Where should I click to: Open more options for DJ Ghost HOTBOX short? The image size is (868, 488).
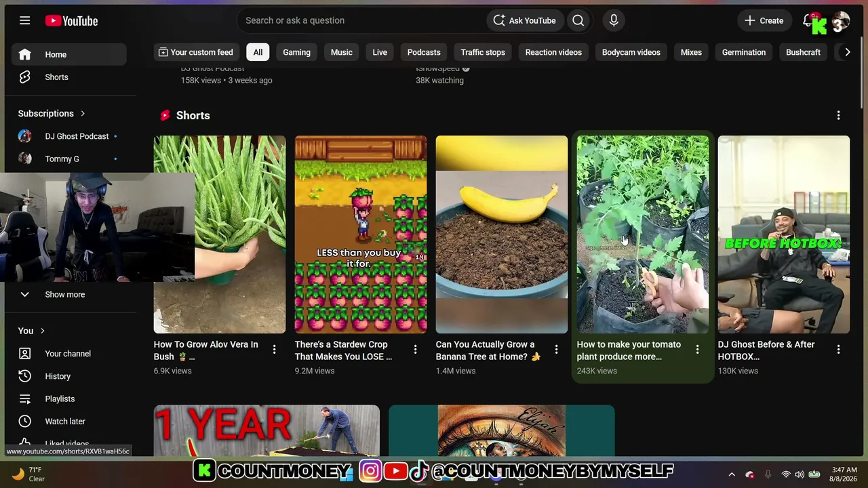838,350
